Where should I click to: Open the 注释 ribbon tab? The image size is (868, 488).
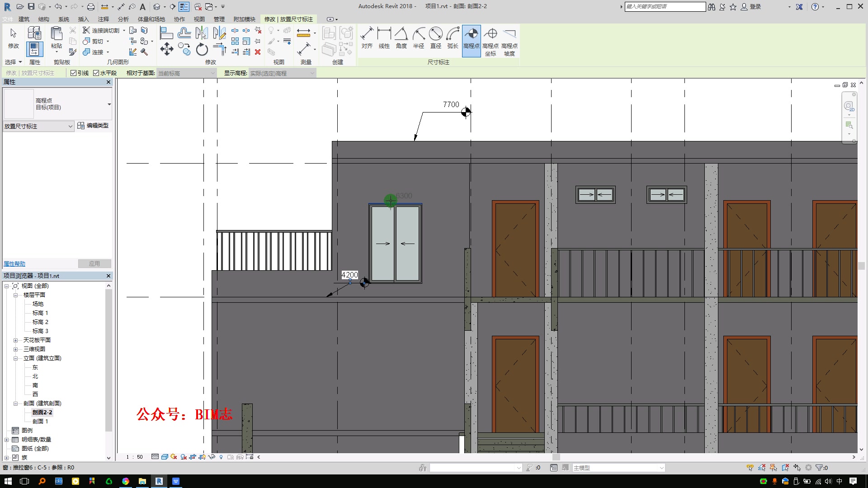(104, 19)
